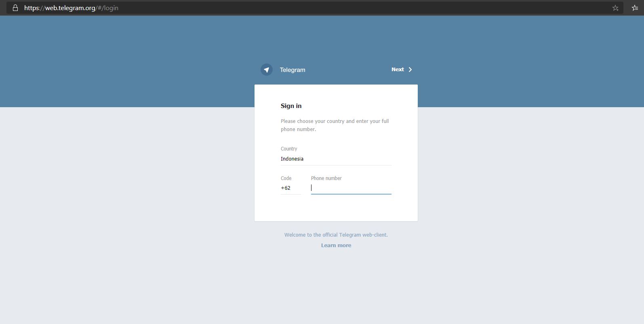
Task: Open the Indonesia country selector
Action: [x=336, y=159]
